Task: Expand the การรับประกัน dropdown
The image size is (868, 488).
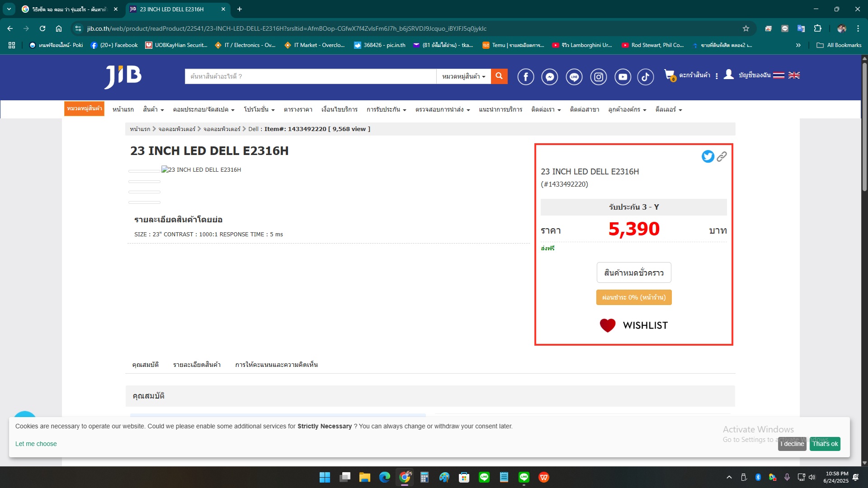Action: pos(386,109)
